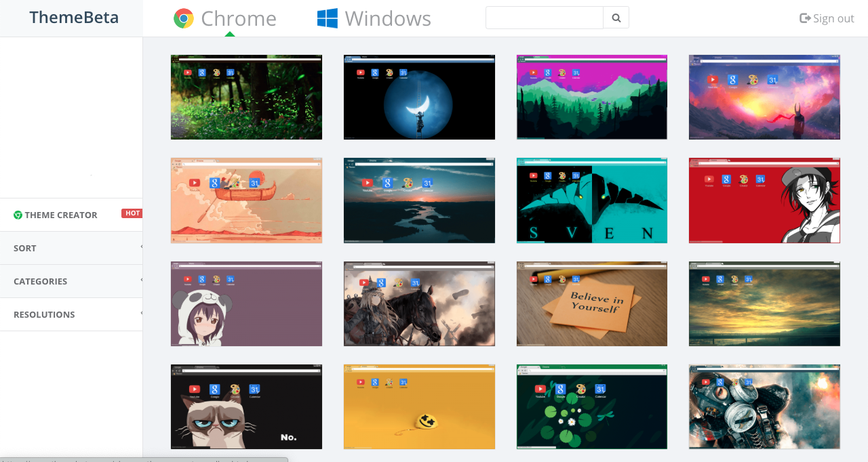Switch to the Windows themes tab

pyautogui.click(x=373, y=18)
